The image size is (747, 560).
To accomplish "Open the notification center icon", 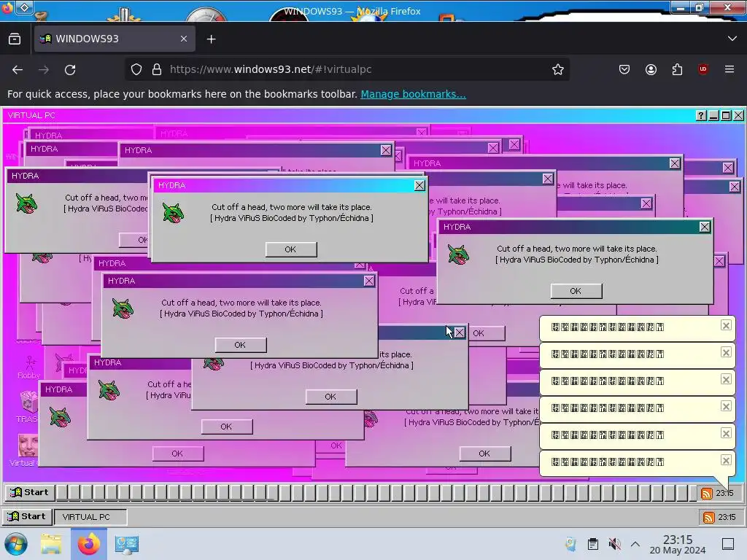I will tap(728, 544).
